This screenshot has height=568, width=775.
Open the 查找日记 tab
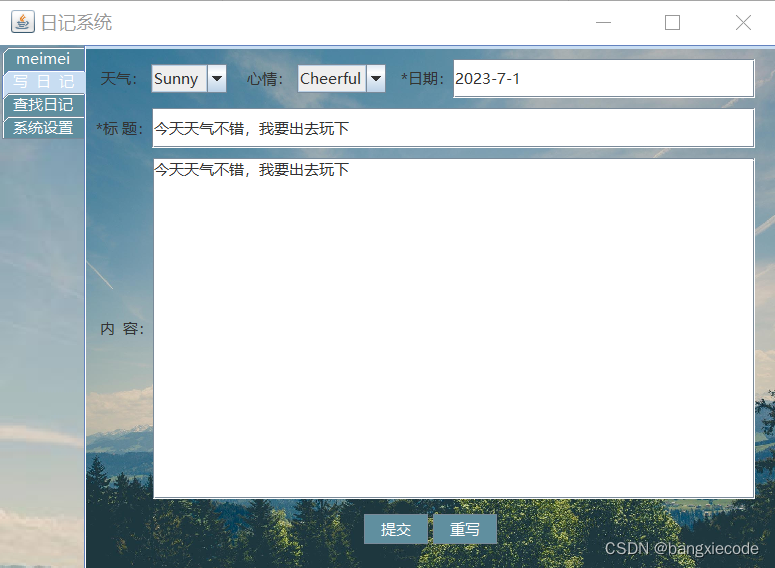[x=43, y=105]
